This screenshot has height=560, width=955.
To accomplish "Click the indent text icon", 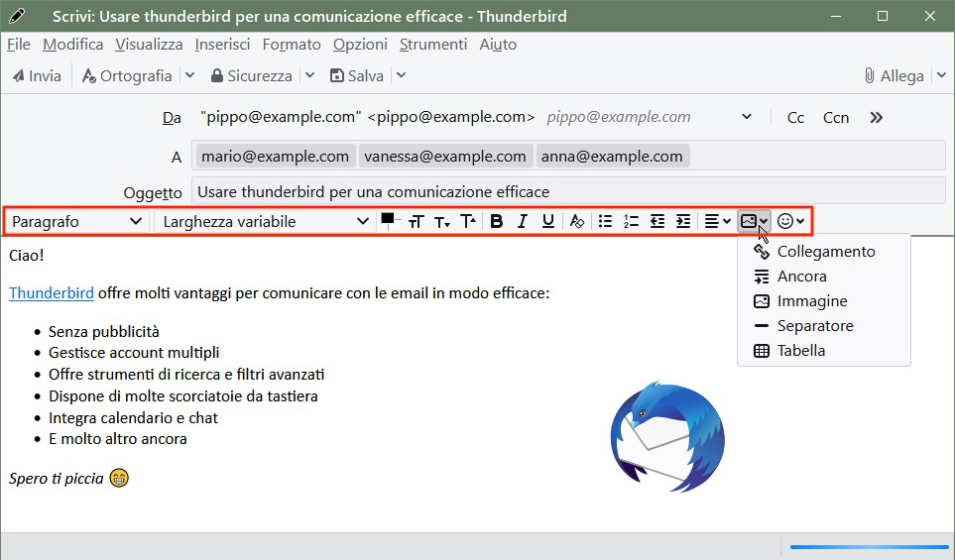I will 683,222.
